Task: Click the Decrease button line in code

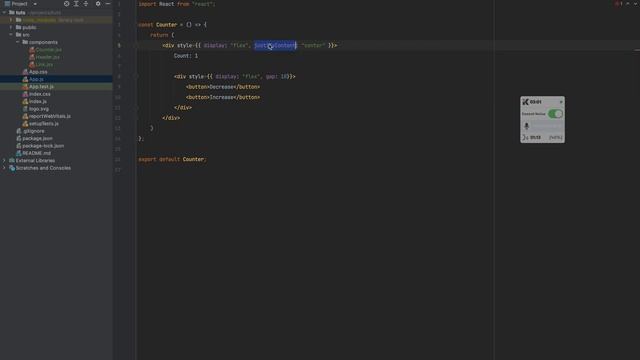Action: click(223, 87)
